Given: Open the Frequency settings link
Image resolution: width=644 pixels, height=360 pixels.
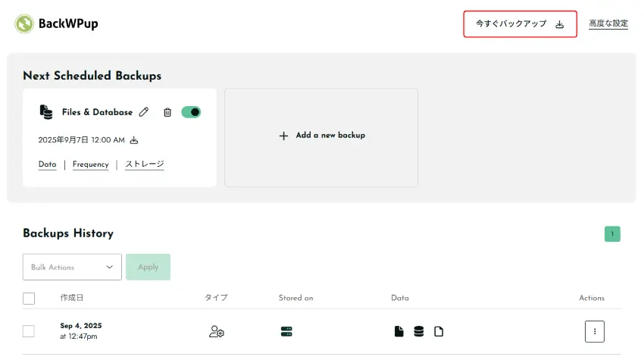Looking at the screenshot, I should [x=90, y=164].
